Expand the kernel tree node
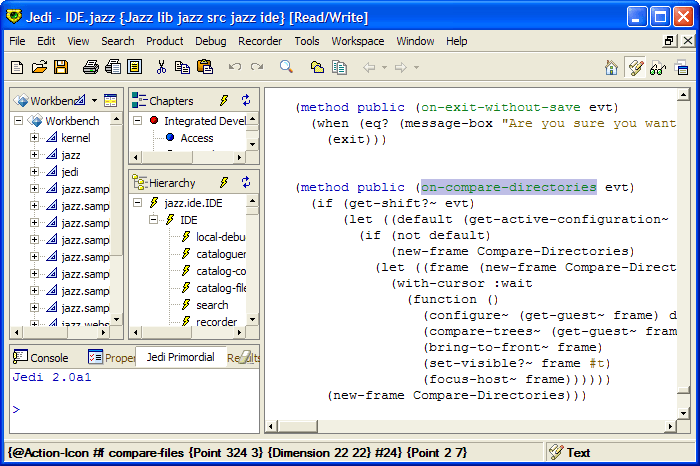700x466 pixels. click(34, 137)
